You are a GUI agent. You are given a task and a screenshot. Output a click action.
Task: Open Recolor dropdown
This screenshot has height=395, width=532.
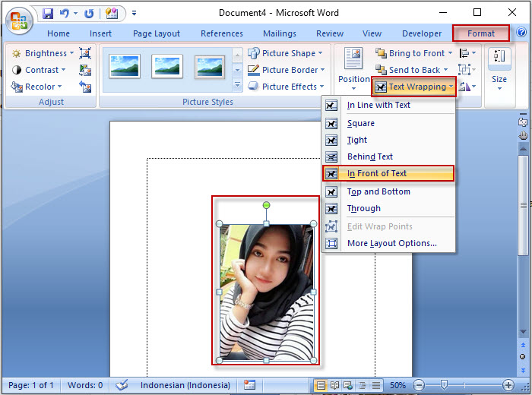coord(36,87)
